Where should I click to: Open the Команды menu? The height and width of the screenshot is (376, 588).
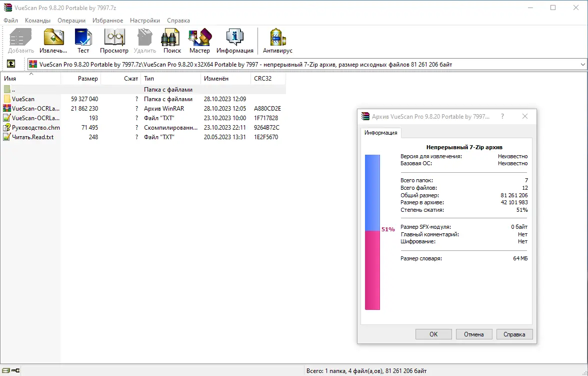click(x=37, y=21)
